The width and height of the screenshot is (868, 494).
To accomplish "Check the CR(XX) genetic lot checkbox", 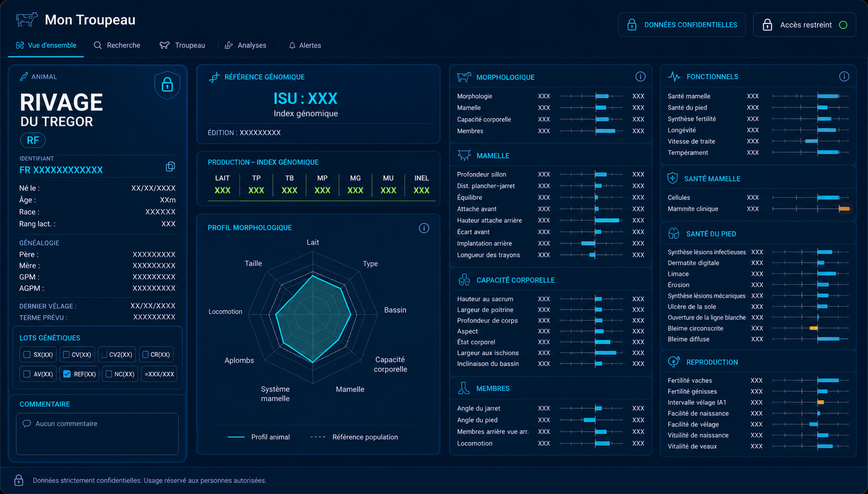I will point(145,355).
